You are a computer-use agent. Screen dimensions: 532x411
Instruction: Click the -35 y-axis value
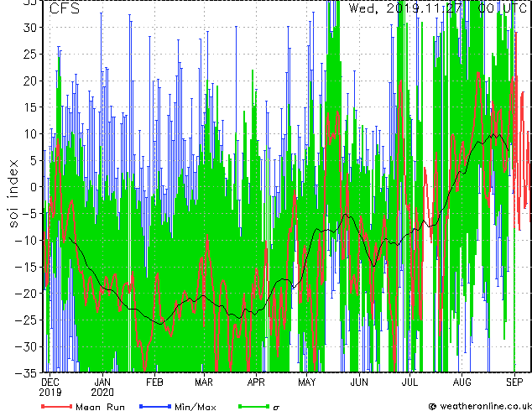26,373
